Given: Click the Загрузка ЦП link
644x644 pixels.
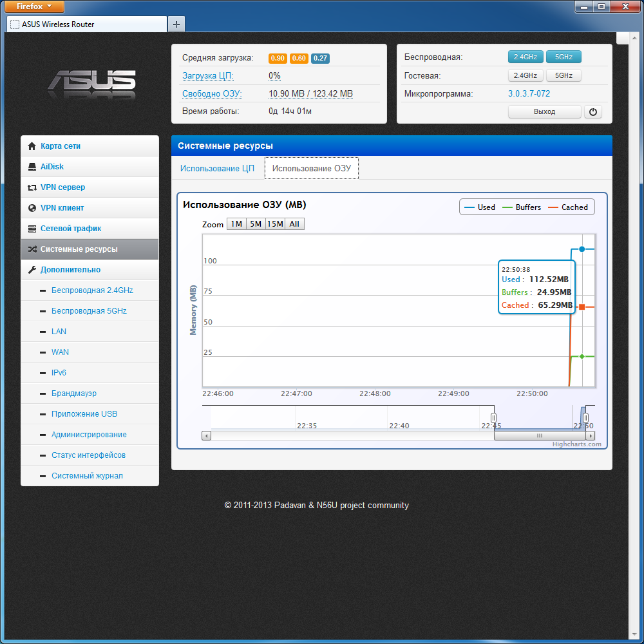Looking at the screenshot, I should (208, 75).
